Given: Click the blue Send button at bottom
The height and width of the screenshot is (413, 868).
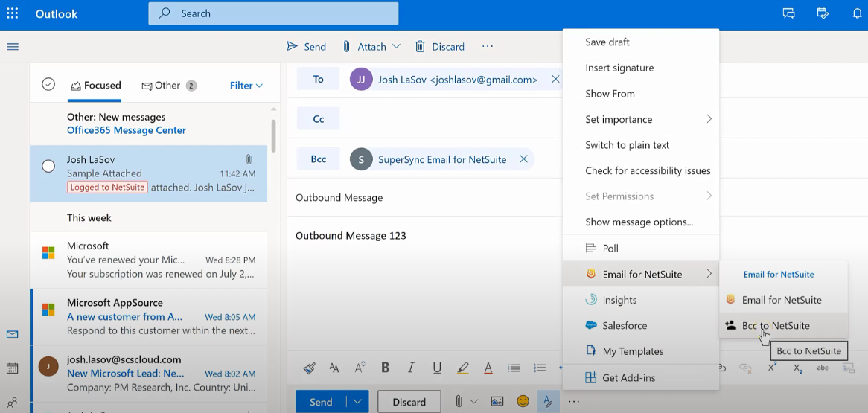Looking at the screenshot, I should tap(321, 402).
